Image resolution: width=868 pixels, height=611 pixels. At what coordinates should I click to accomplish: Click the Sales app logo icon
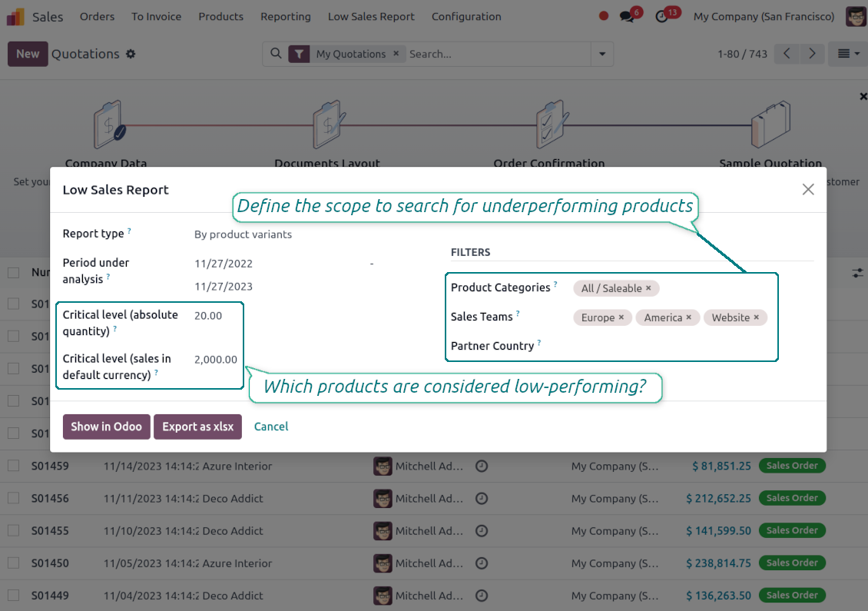click(x=15, y=17)
